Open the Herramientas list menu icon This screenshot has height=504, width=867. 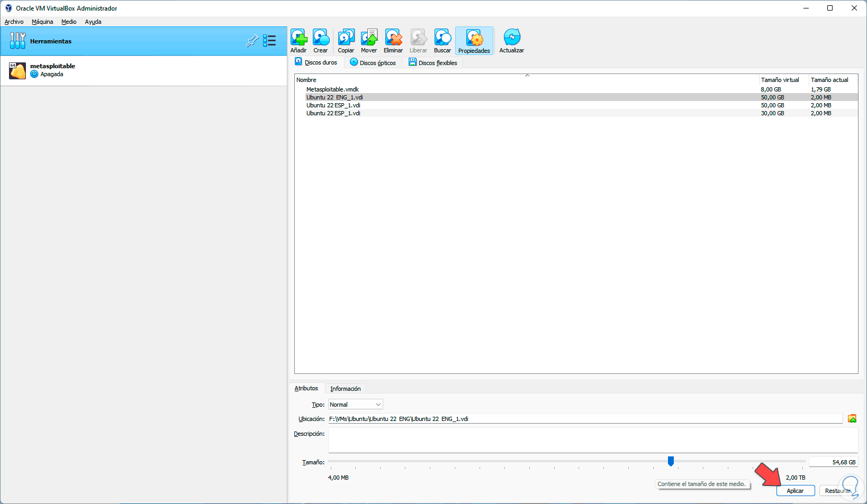tap(270, 41)
